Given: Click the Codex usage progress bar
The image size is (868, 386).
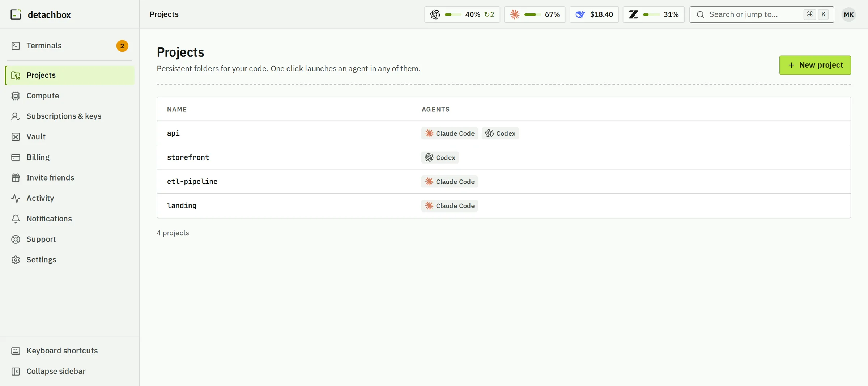Looking at the screenshot, I should (x=453, y=14).
